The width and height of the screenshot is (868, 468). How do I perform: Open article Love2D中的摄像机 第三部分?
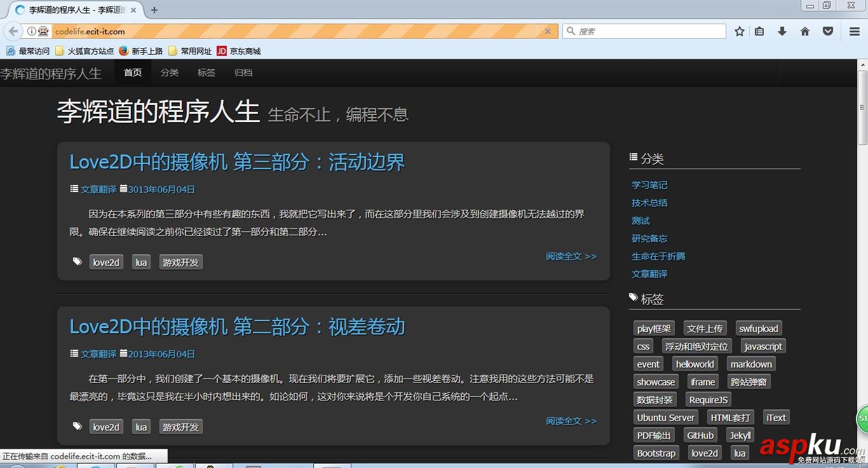pos(237,162)
